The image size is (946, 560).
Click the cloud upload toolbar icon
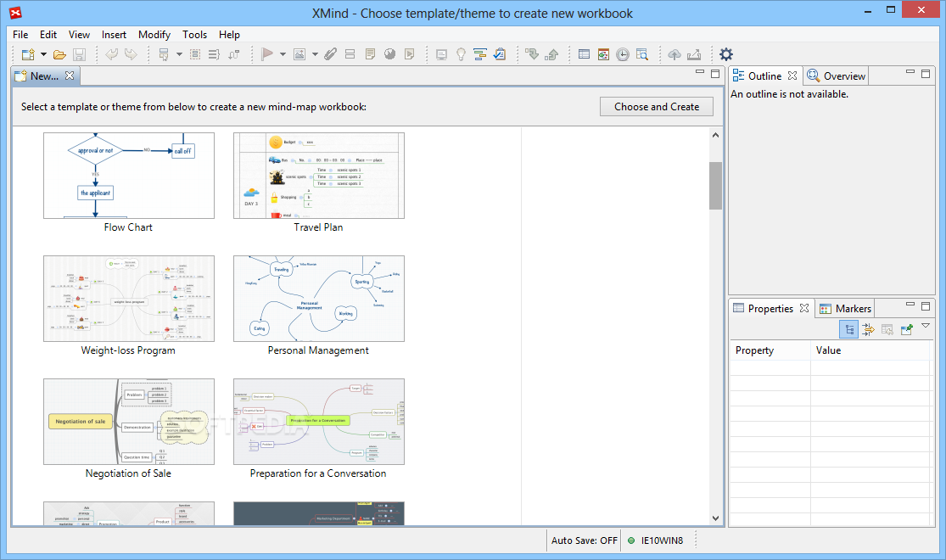(675, 54)
